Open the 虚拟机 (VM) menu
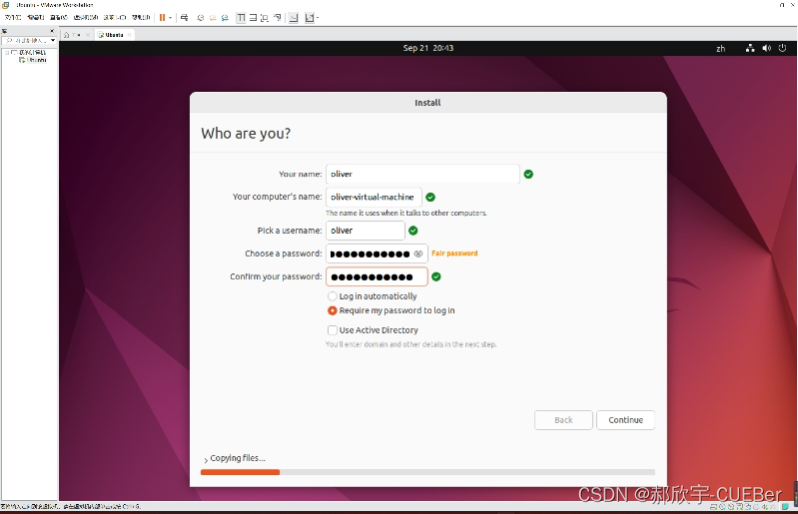The width and height of the screenshot is (798, 514). point(86,17)
